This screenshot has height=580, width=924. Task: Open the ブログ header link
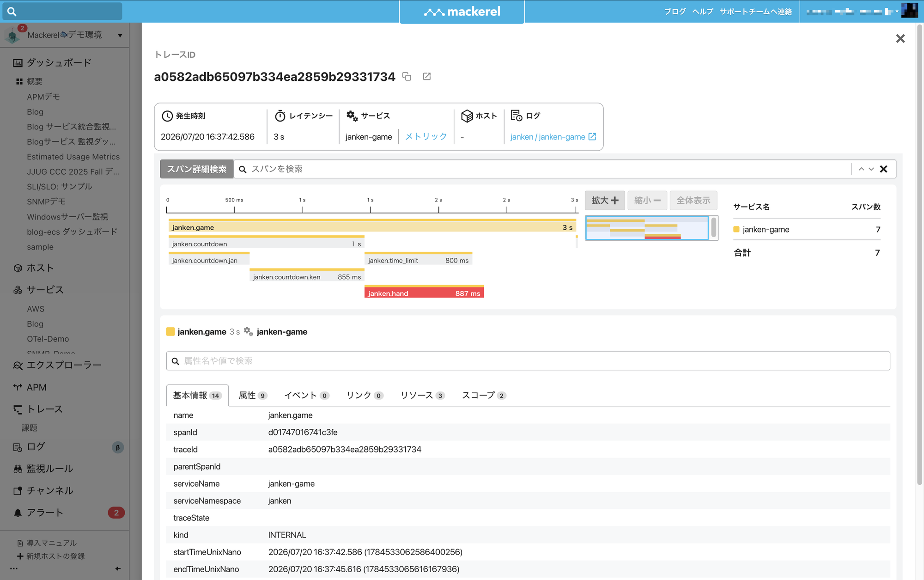675,12
